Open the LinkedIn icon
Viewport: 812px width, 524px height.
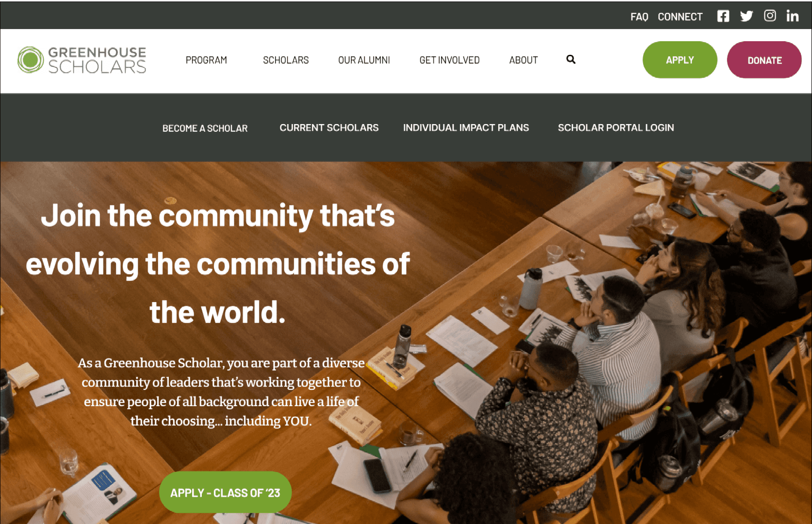click(x=793, y=16)
